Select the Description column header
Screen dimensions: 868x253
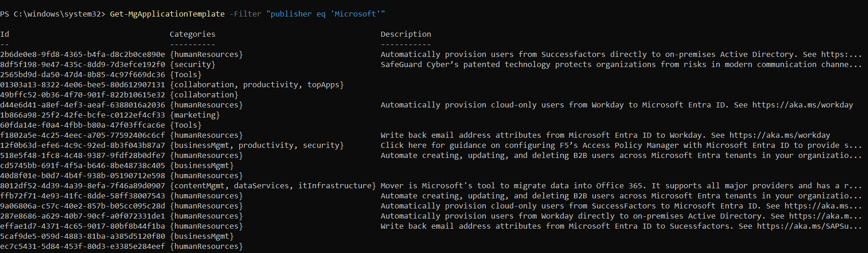pyautogui.click(x=406, y=34)
